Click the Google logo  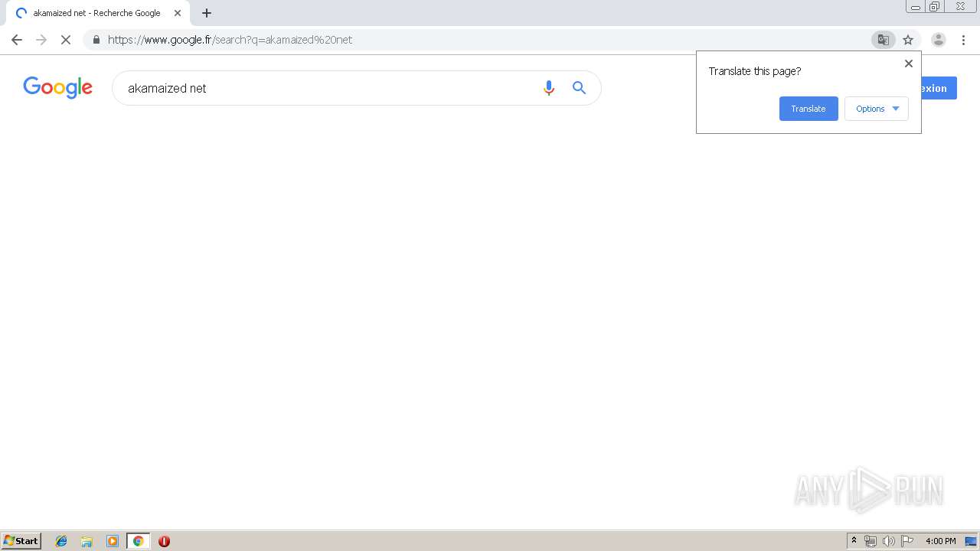58,88
